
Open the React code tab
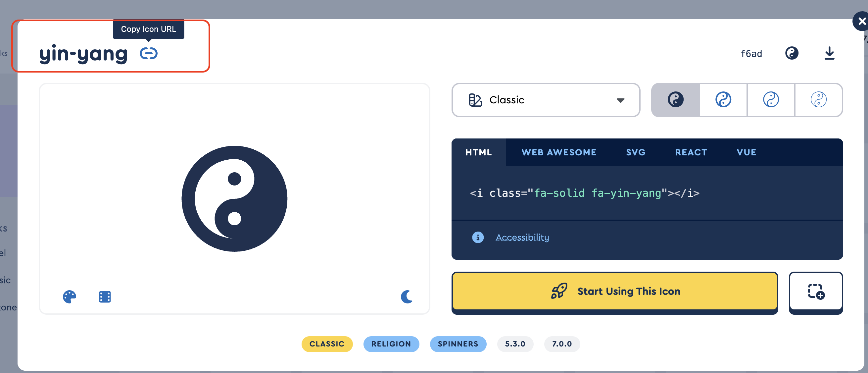pyautogui.click(x=691, y=152)
